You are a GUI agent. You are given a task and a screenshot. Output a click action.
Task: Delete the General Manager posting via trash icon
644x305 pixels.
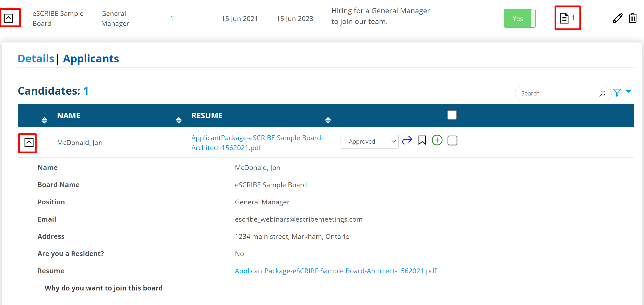point(633,18)
